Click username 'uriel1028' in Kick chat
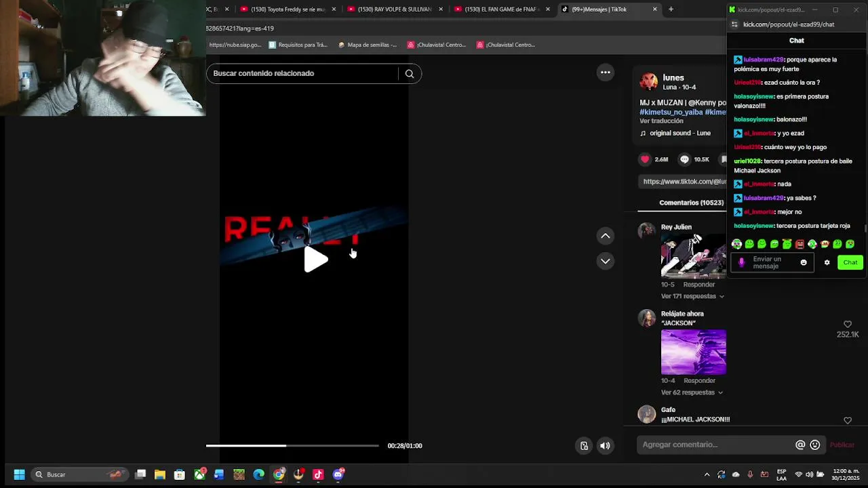The image size is (868, 488). tap(747, 161)
